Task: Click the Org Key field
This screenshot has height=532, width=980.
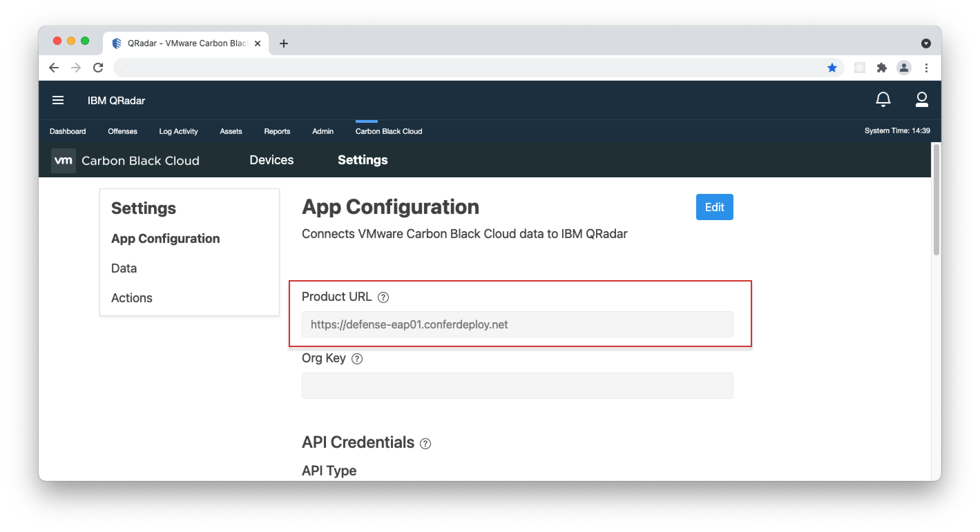Action: [517, 386]
